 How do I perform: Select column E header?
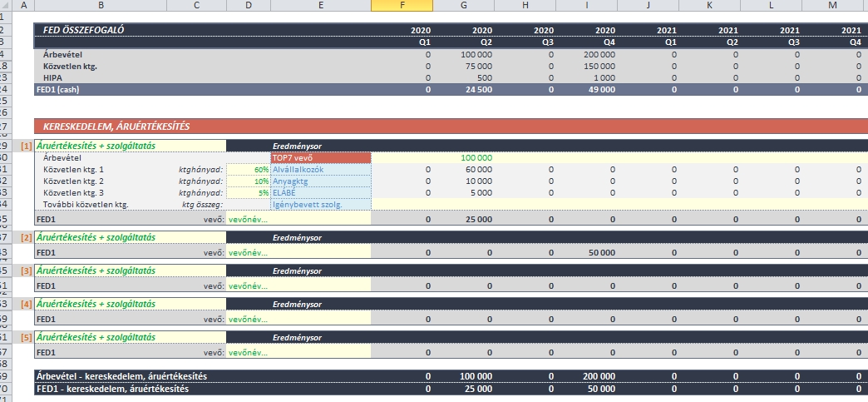tap(321, 6)
